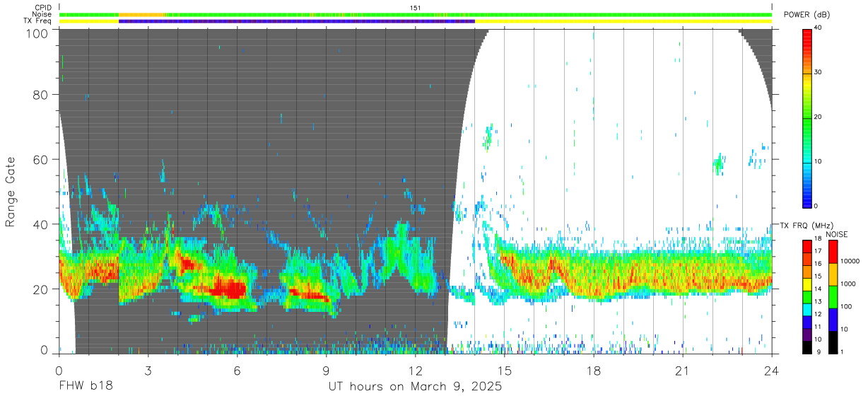Viewport: 868px width, 401px height.
Task: Click the Noise indicator strip above the plot
Action: (x=416, y=15)
